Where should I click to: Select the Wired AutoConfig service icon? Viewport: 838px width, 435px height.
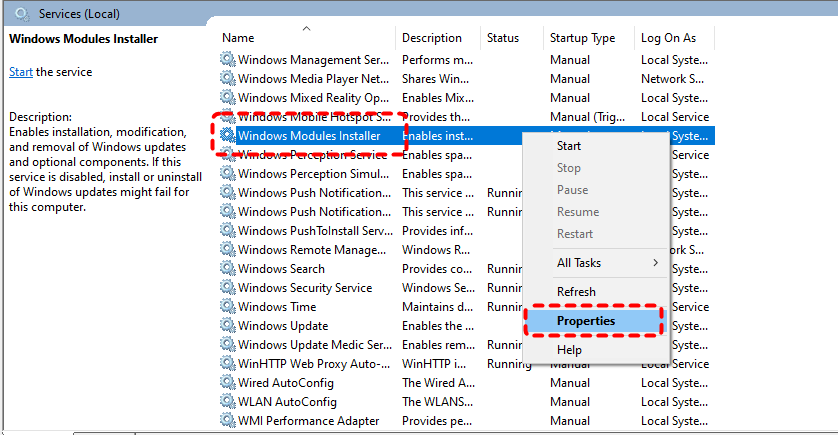coord(228,383)
